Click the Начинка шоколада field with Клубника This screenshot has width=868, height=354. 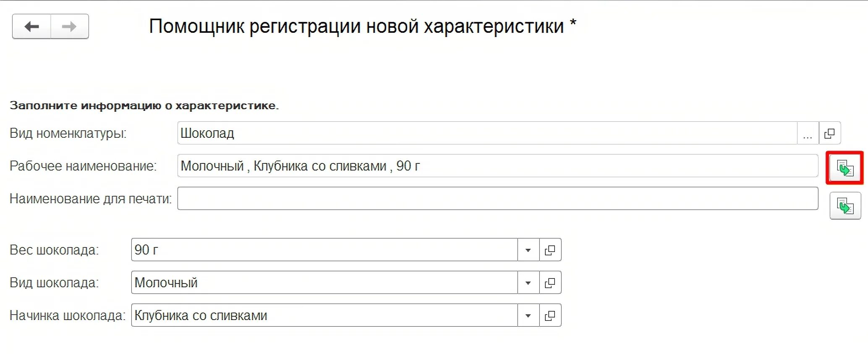pos(324,316)
